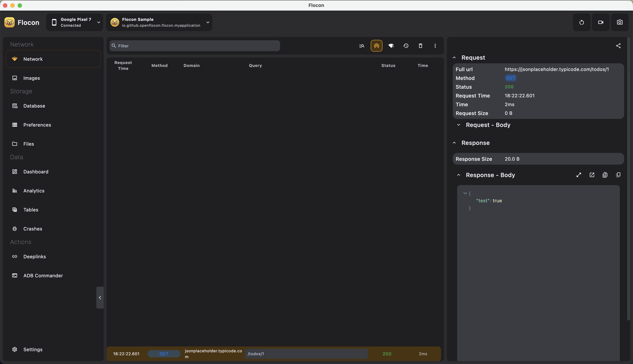
Task: Click jsonplaceholder.typicode.com domain cell
Action: pos(213,354)
